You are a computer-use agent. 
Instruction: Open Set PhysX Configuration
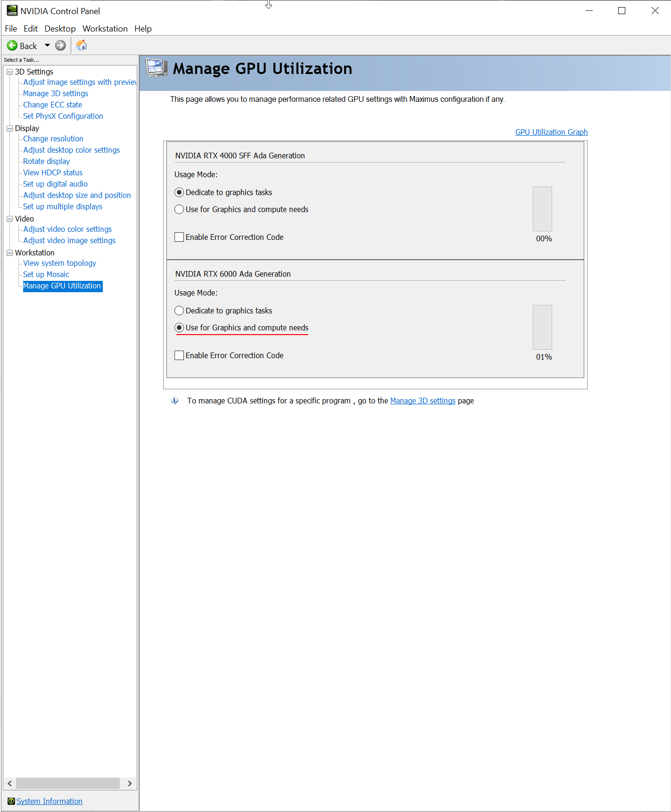click(x=63, y=116)
